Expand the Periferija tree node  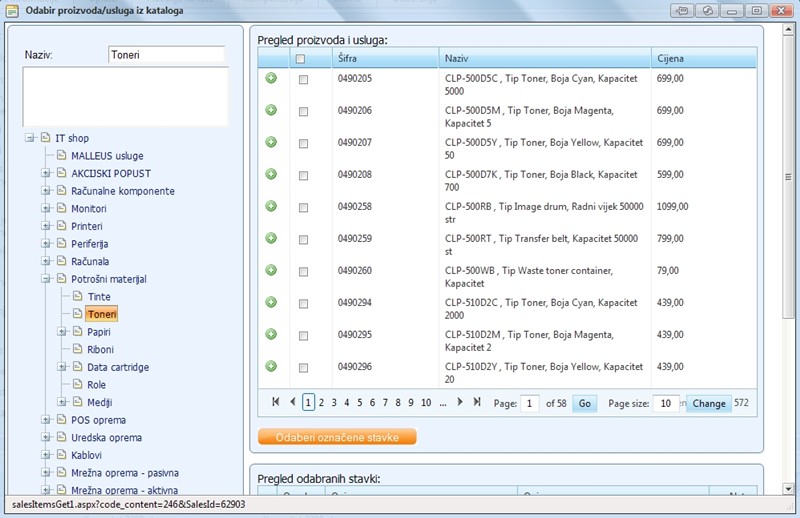click(x=46, y=243)
